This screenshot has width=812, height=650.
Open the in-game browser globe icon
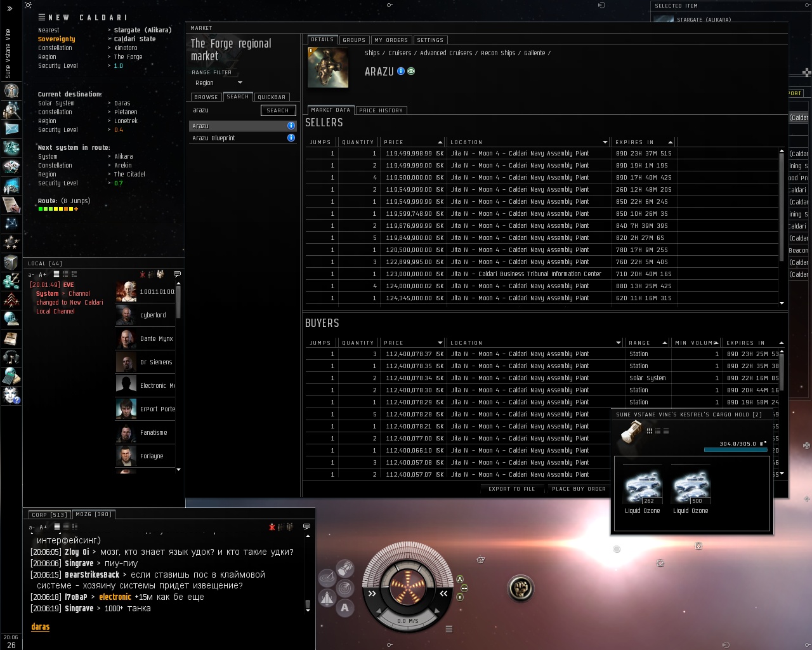(11, 319)
